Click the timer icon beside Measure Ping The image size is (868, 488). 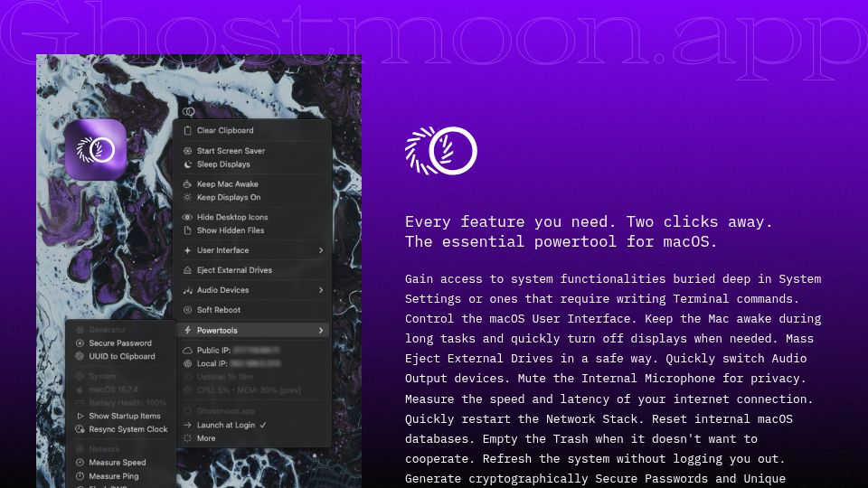click(80, 476)
